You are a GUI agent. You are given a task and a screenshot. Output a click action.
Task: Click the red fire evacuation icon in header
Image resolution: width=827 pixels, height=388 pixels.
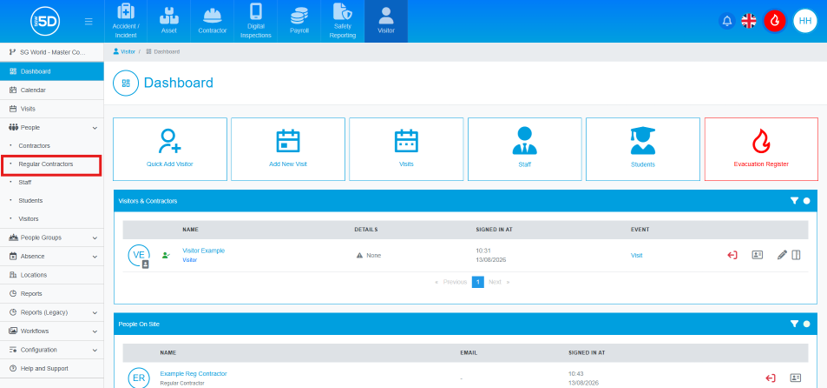[x=774, y=21]
